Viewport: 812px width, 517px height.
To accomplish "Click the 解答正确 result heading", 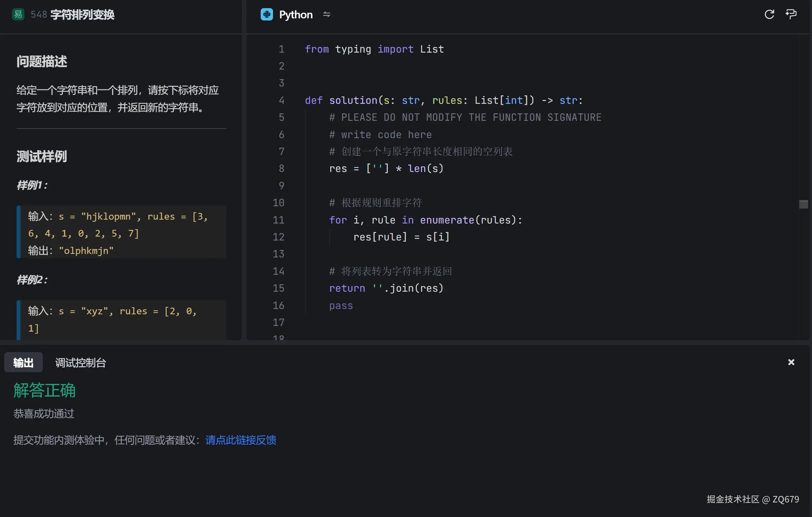I will click(x=45, y=390).
